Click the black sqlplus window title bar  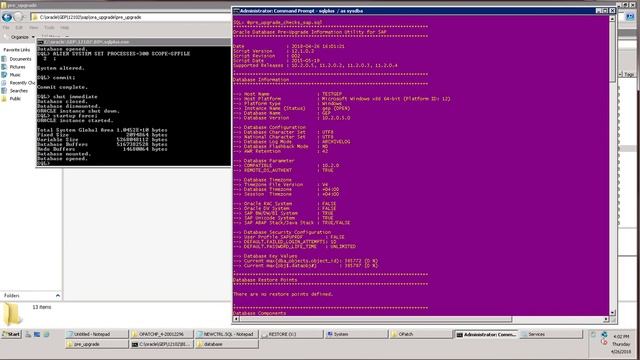134,42
